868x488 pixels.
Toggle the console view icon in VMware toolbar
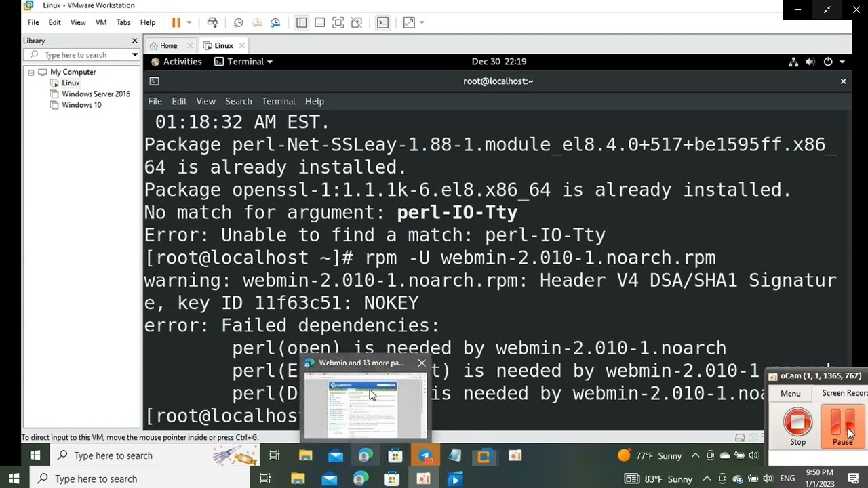click(383, 22)
